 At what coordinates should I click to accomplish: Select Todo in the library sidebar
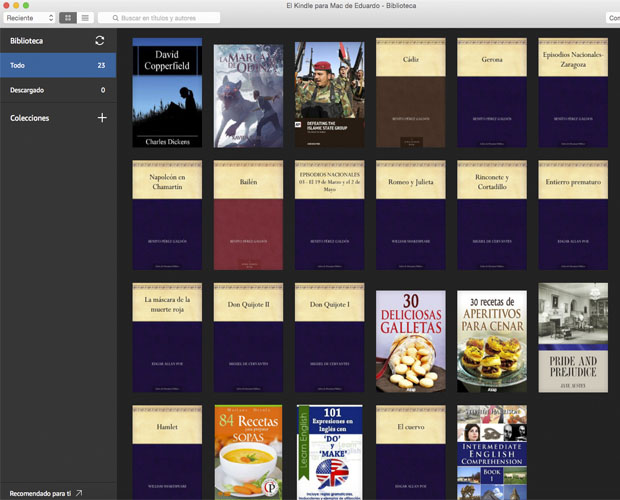[58, 65]
